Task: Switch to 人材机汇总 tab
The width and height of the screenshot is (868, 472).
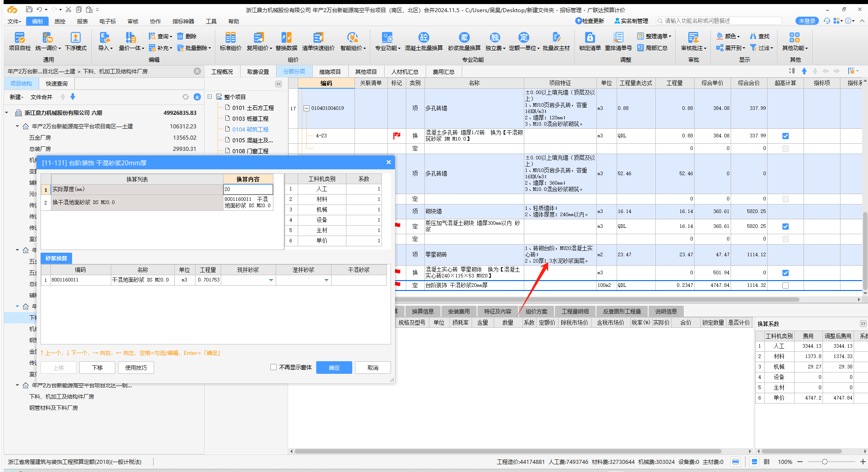Action: [x=404, y=72]
